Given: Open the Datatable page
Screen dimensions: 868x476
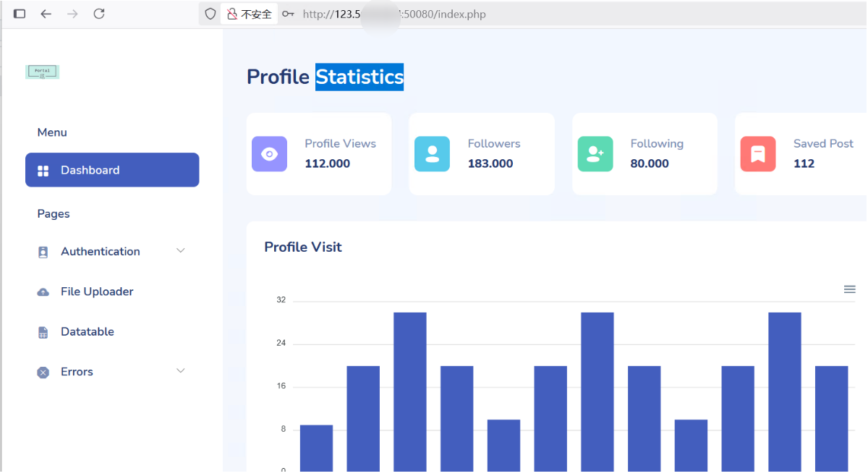Looking at the screenshot, I should 87,331.
